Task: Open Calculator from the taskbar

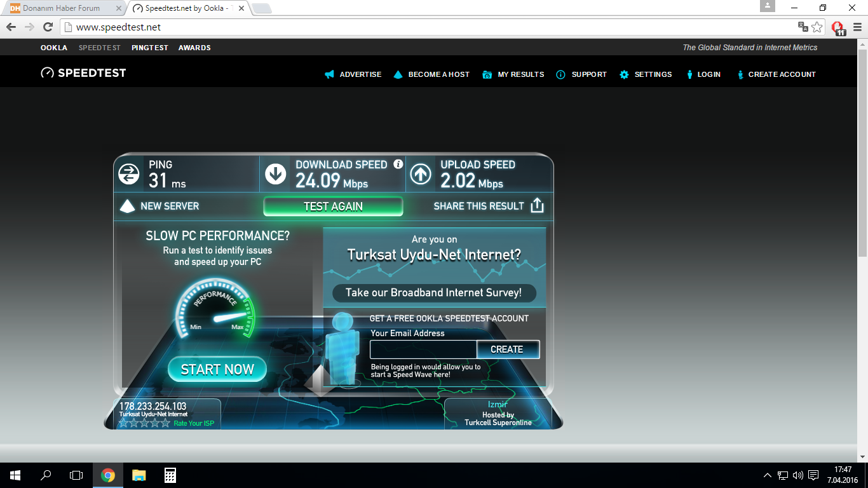Action: (x=170, y=475)
